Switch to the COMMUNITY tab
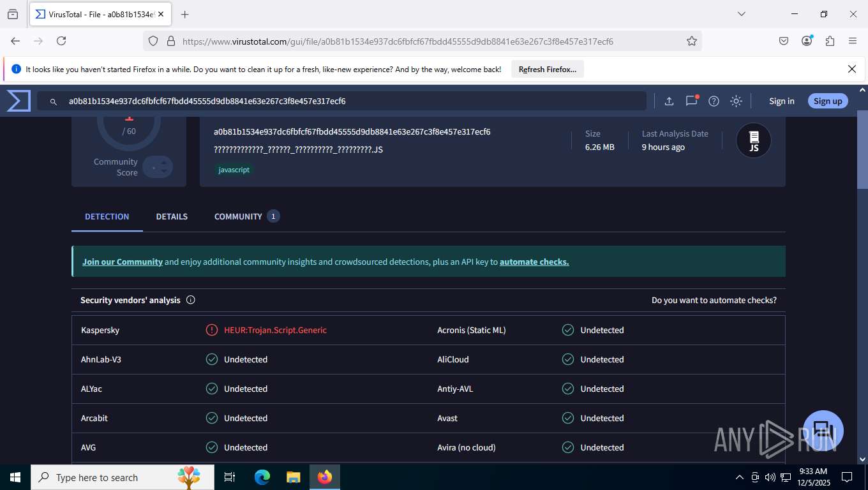The image size is (868, 490). [246, 216]
